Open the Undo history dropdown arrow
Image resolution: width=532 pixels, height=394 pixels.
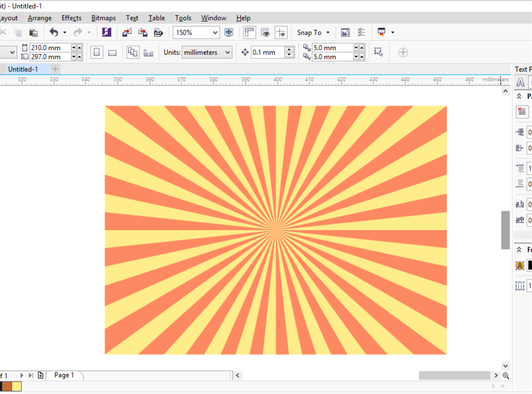pyautogui.click(x=65, y=33)
